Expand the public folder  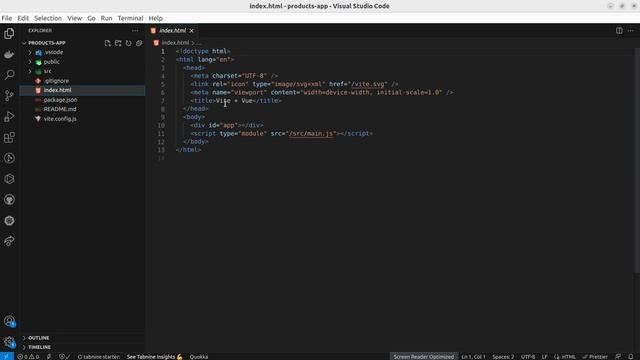[x=30, y=62]
